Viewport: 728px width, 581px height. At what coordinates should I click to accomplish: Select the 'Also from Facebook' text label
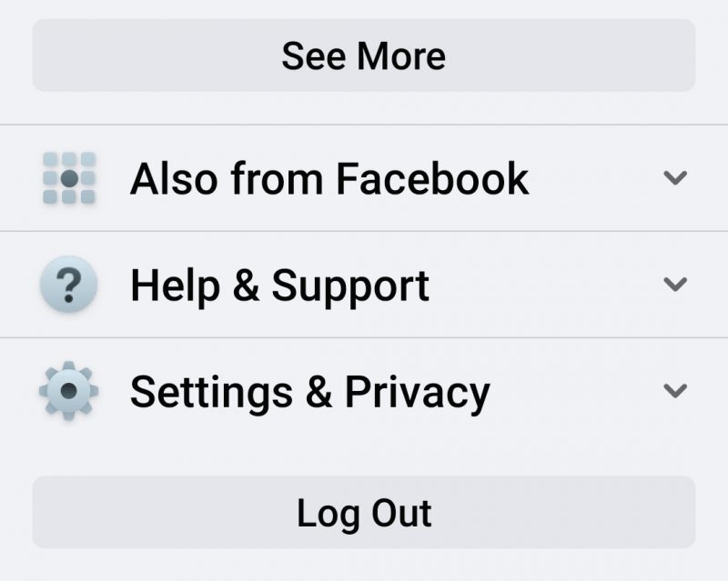point(329,178)
